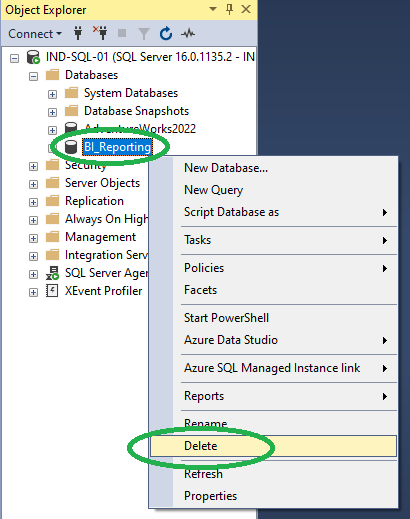Click the Stop square toolbar icon
The width and height of the screenshot is (410, 519).
tap(122, 33)
